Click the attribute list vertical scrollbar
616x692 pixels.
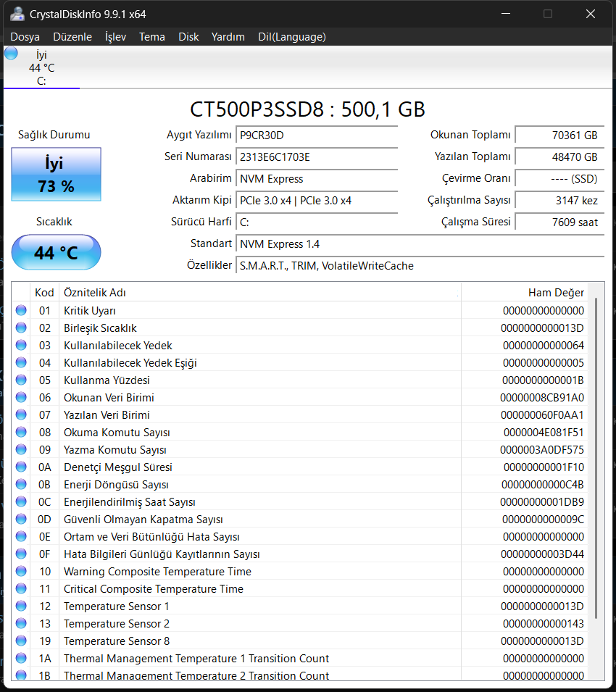596,480
